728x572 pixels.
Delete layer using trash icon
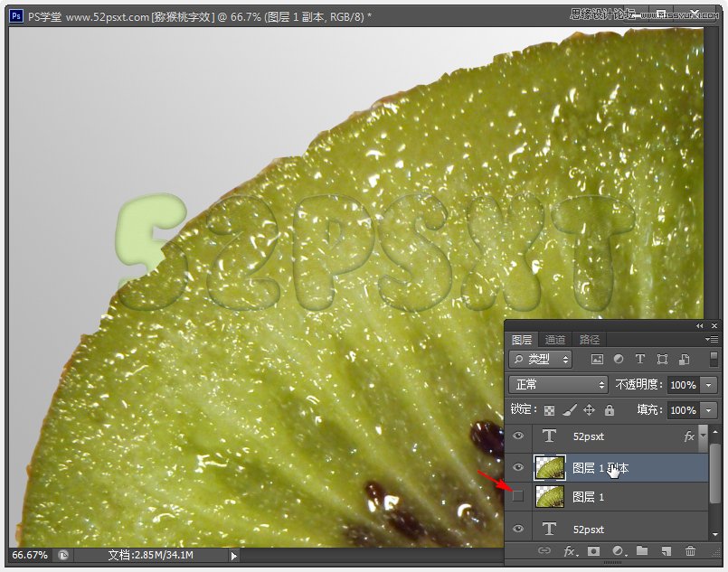[x=690, y=550]
